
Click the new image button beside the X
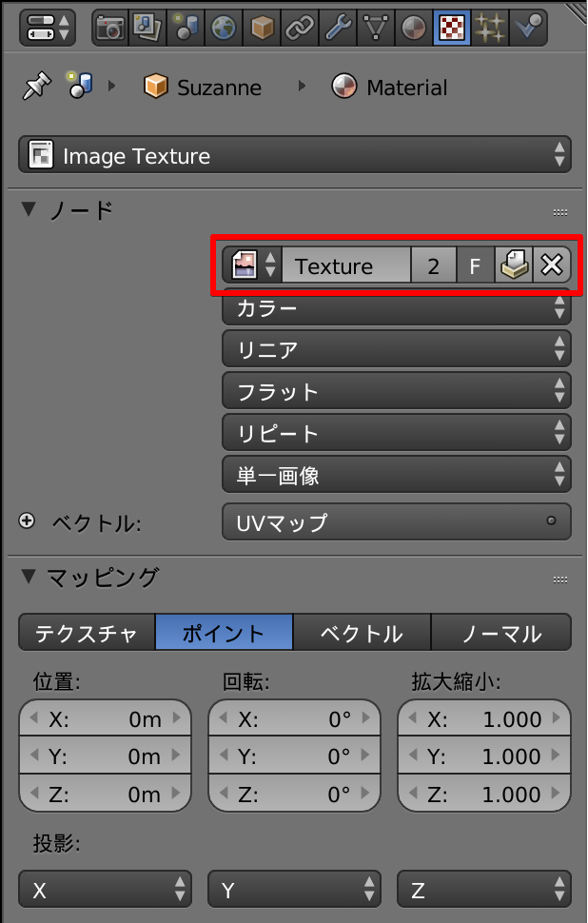click(x=514, y=265)
